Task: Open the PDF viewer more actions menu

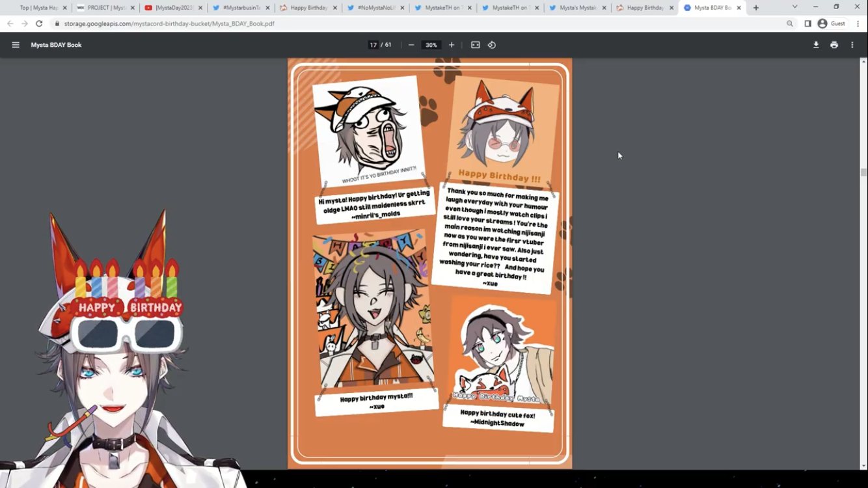Action: [852, 45]
